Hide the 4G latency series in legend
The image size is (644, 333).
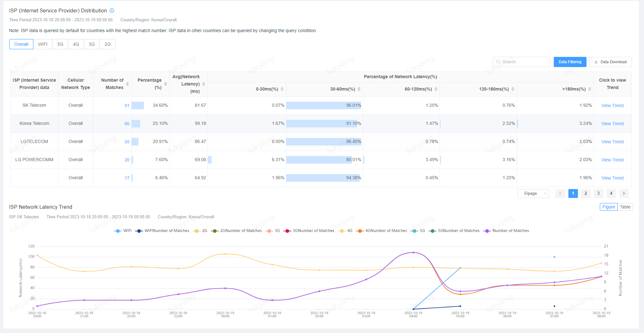coord(346,231)
